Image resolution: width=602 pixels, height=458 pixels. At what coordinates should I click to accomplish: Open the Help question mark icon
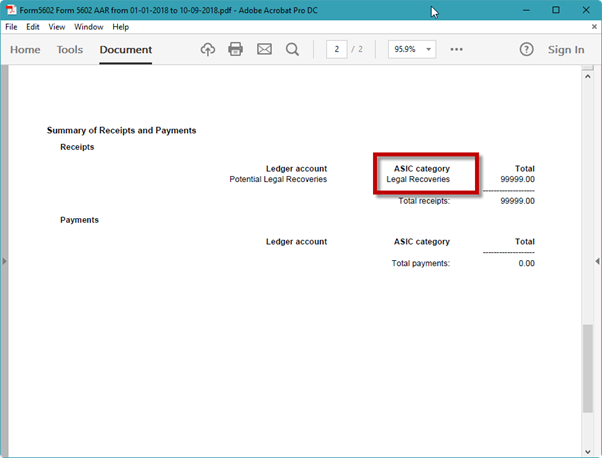click(526, 50)
